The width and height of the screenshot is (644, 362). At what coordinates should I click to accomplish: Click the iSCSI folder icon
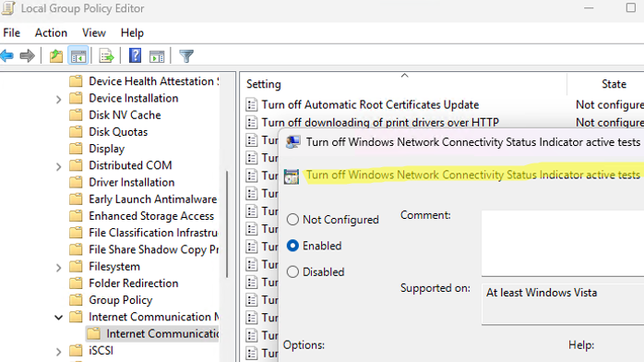76,351
